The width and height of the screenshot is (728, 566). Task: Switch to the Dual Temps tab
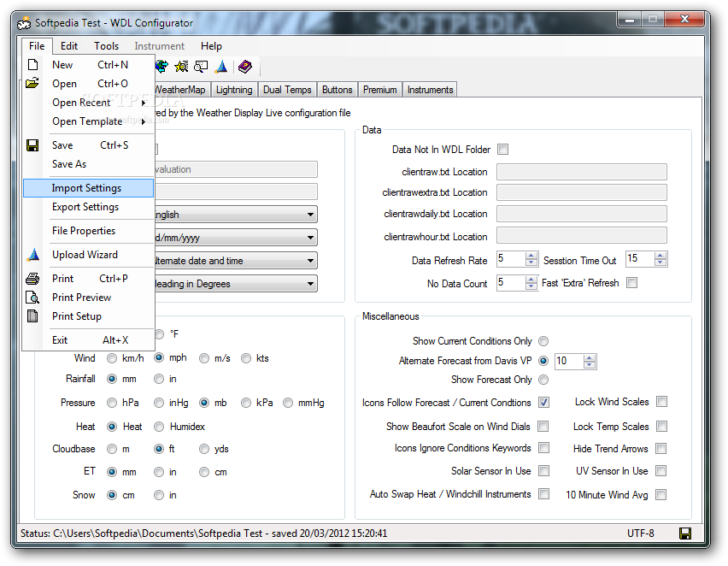[x=287, y=90]
